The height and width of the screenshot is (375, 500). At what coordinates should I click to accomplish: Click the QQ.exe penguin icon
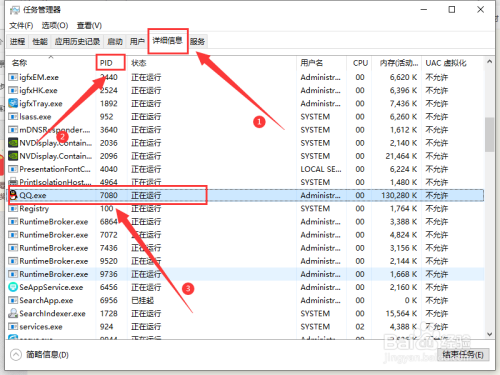[x=13, y=195]
